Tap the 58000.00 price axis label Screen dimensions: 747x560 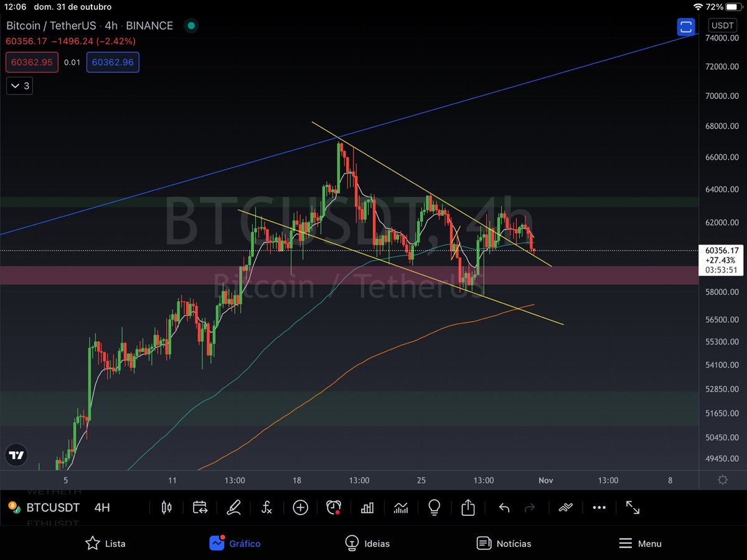coord(722,292)
